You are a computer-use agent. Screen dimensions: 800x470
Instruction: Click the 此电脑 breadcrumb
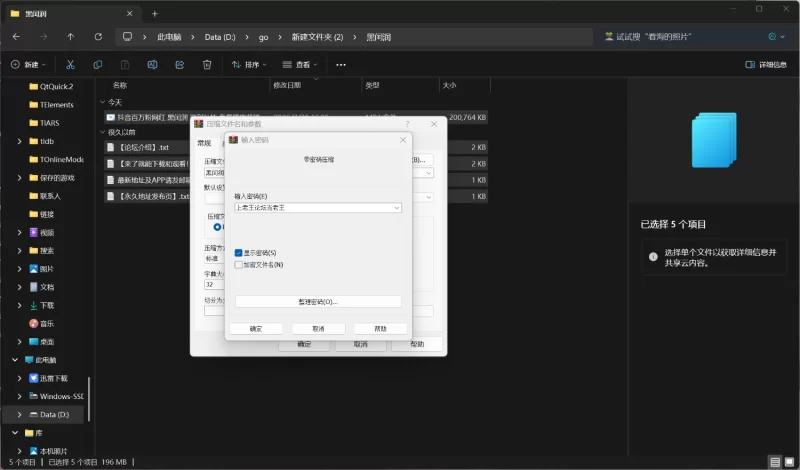[x=169, y=37]
